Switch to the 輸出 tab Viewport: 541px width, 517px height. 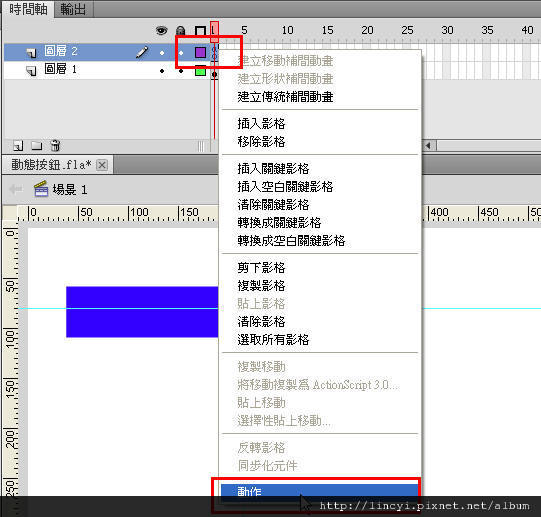click(73, 9)
